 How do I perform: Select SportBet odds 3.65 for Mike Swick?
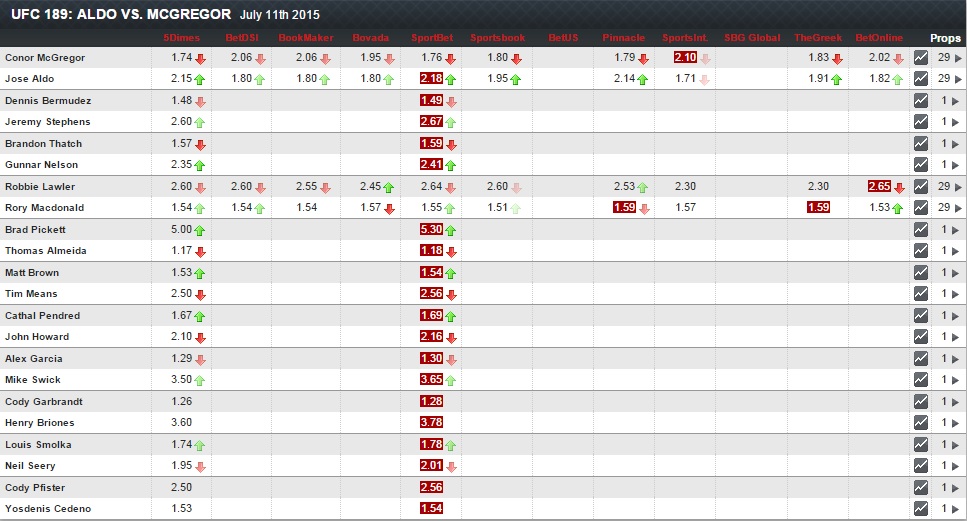[432, 379]
